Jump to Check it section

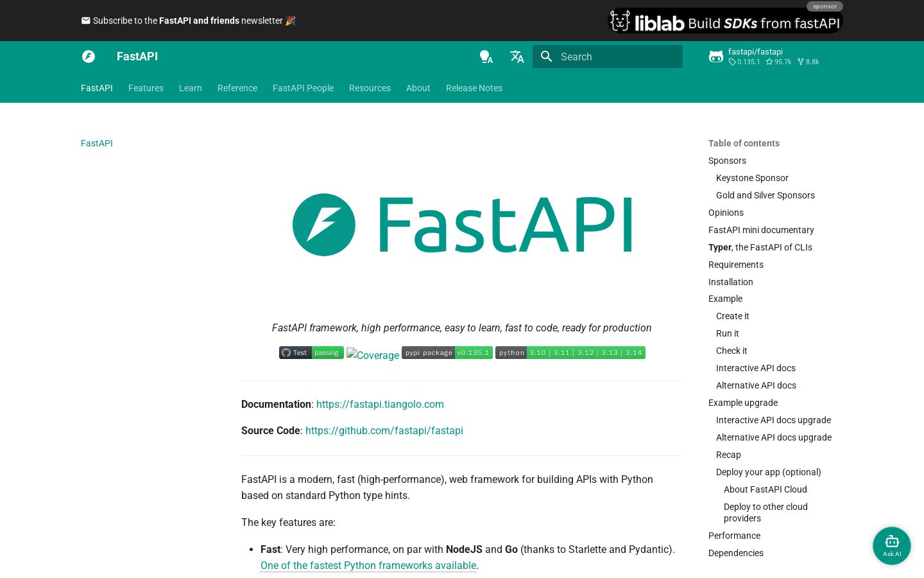point(732,351)
